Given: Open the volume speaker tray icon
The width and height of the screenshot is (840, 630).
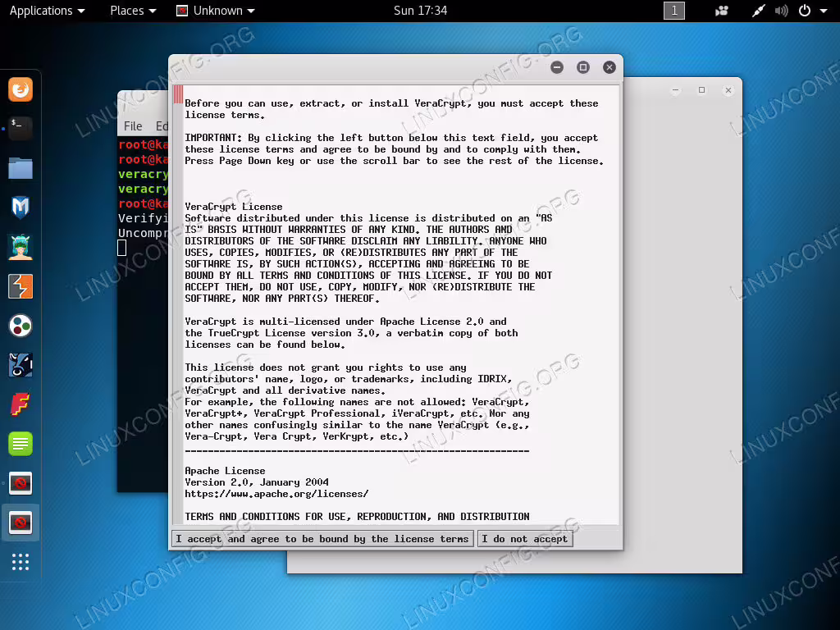Looking at the screenshot, I should [782, 11].
